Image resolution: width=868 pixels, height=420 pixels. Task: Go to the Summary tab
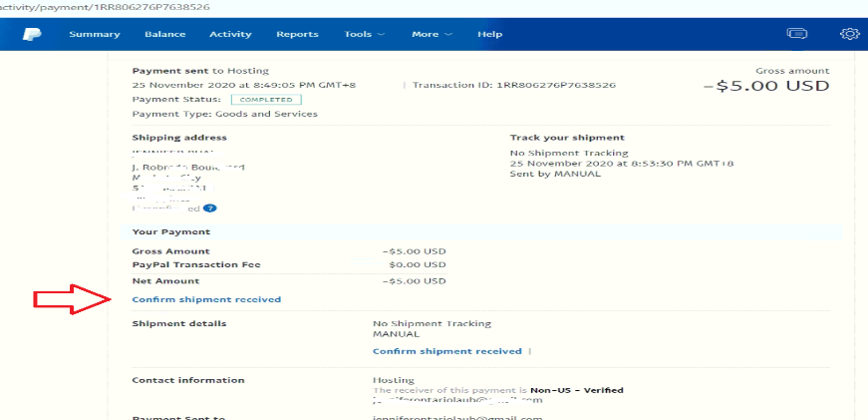pos(95,34)
